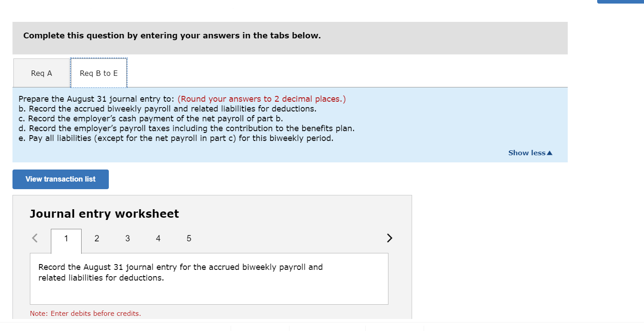Select the entry description text box
Screen dimensions: 644x331
(209, 278)
